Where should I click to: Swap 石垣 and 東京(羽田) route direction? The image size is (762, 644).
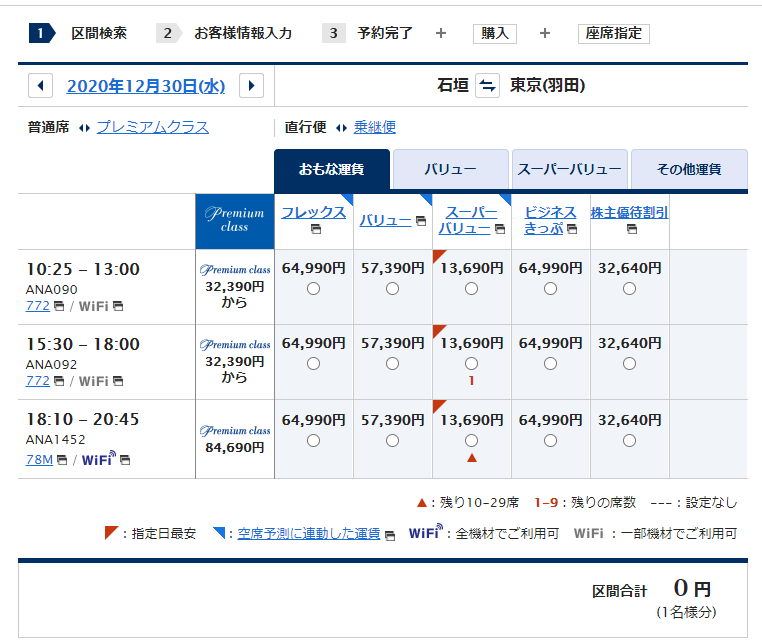click(487, 86)
